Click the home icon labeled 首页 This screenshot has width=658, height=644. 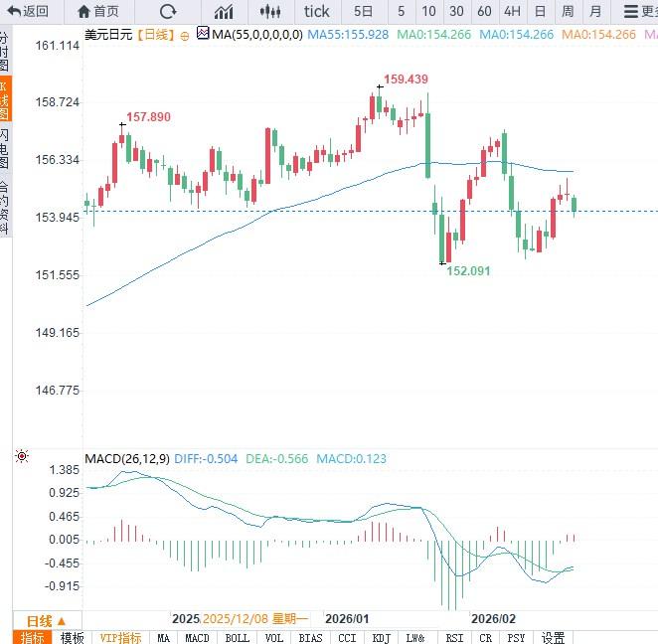coord(96,12)
